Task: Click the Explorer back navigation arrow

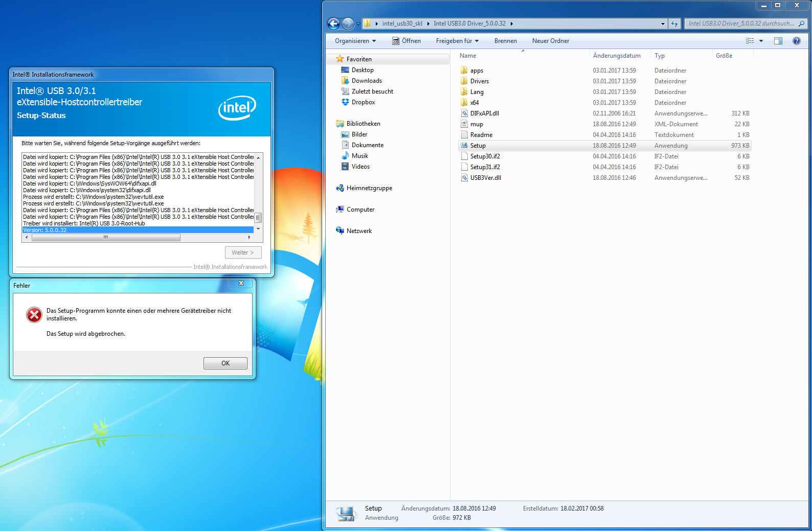Action: 333,24
